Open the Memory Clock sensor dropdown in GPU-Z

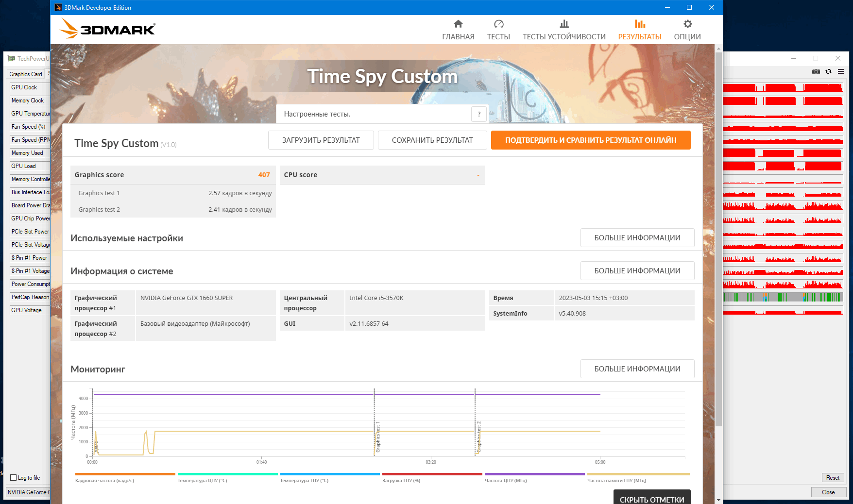30,101
